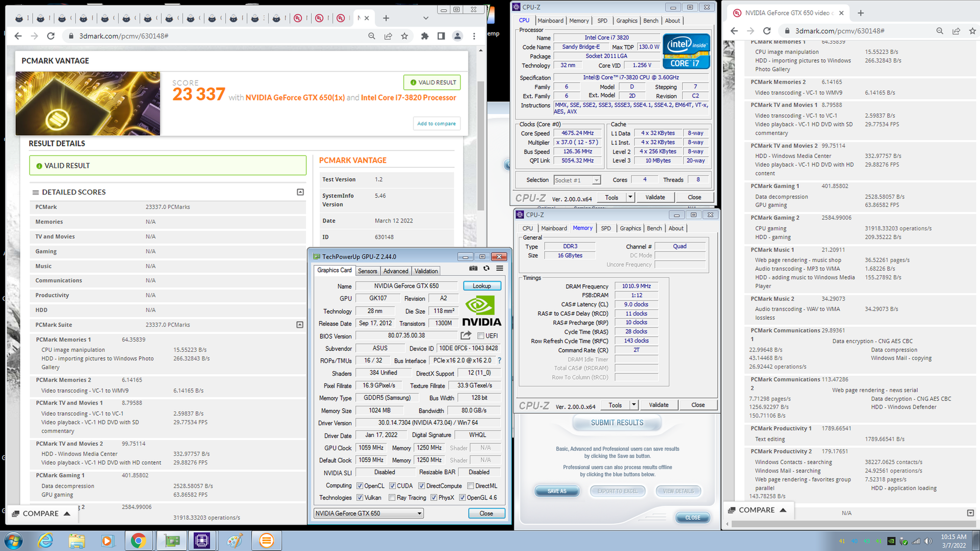Toggle Vulkan checkbox in GPU-Z

click(x=360, y=497)
